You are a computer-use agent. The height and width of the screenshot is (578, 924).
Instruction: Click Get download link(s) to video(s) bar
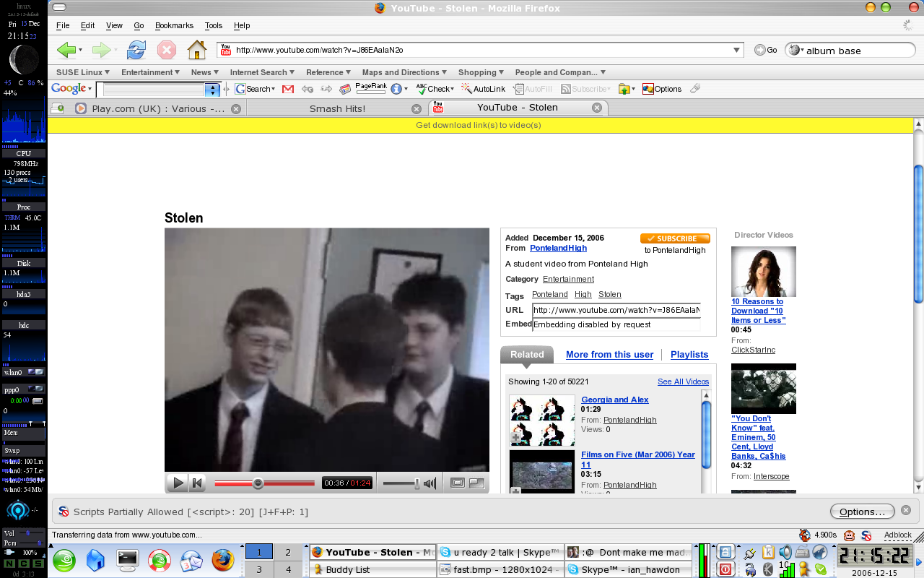click(x=479, y=125)
